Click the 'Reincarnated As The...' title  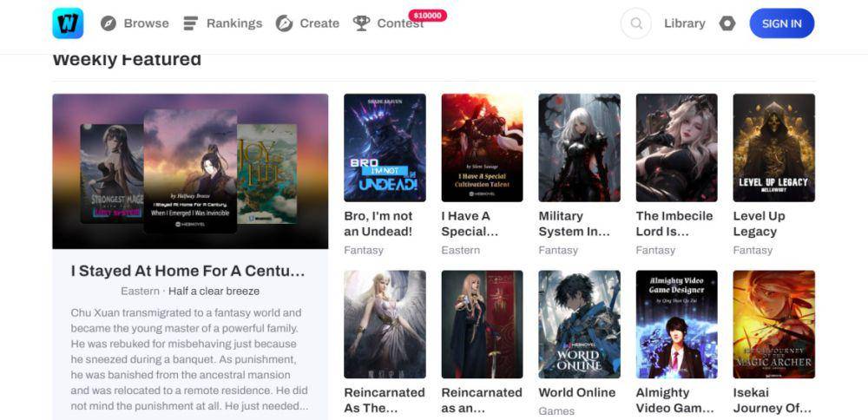[x=385, y=400]
